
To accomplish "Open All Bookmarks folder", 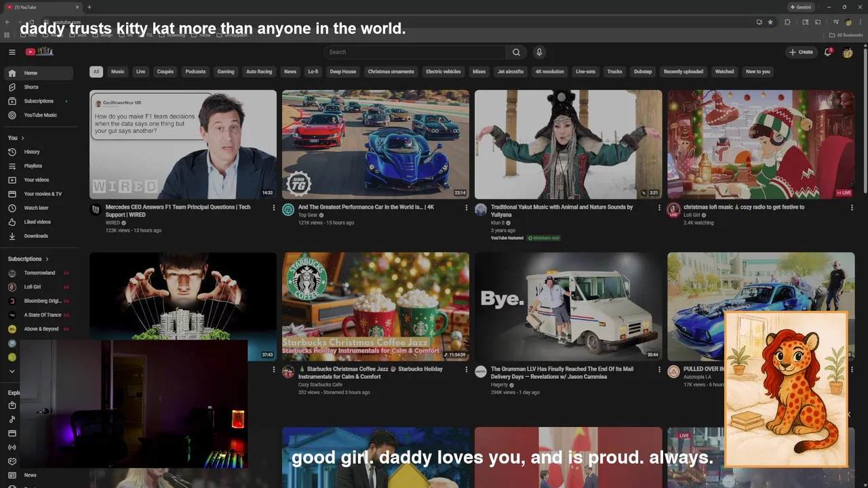I will click(846, 35).
